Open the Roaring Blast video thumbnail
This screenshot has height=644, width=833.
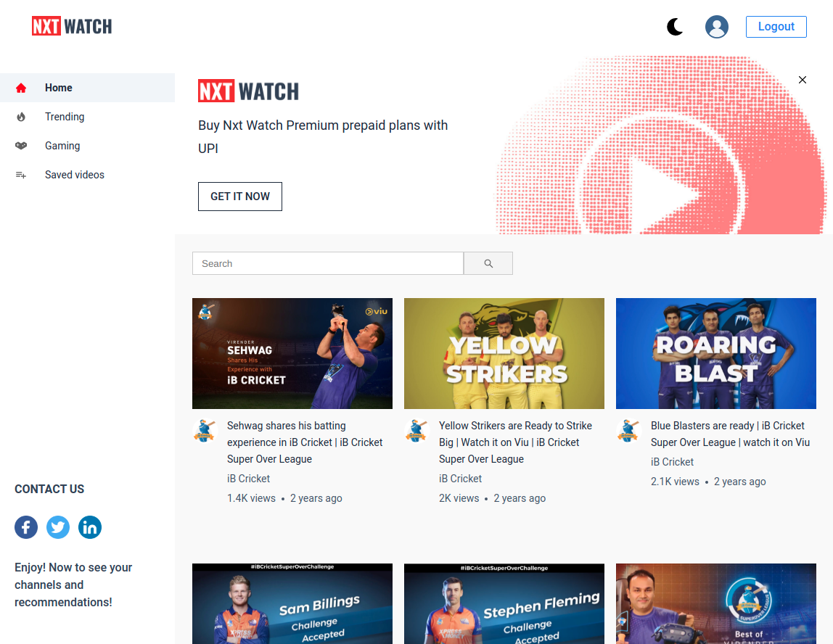tap(716, 353)
